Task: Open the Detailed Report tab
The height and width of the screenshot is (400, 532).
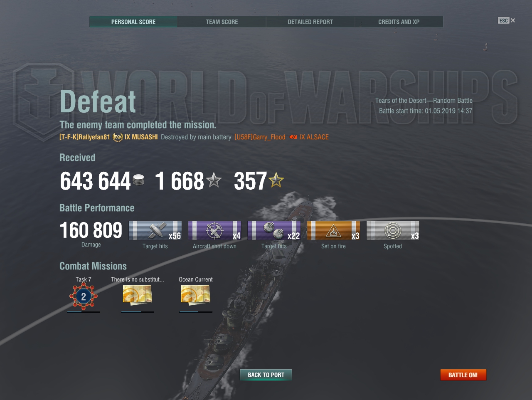Action: click(310, 22)
